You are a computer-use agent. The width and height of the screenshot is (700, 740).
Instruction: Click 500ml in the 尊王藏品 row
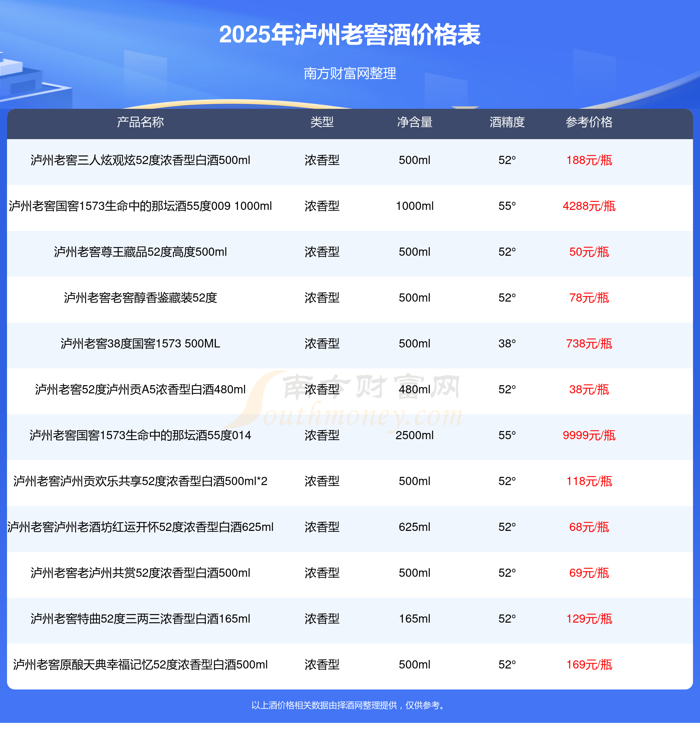click(415, 252)
